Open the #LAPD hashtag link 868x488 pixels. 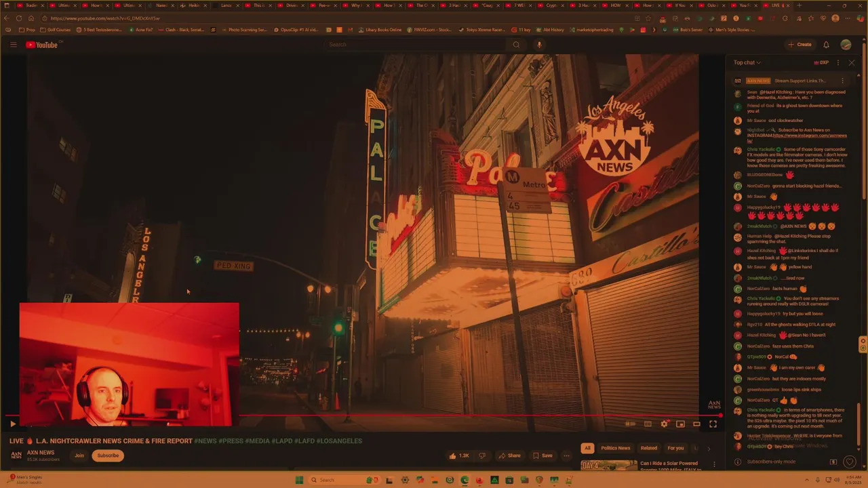281,441
